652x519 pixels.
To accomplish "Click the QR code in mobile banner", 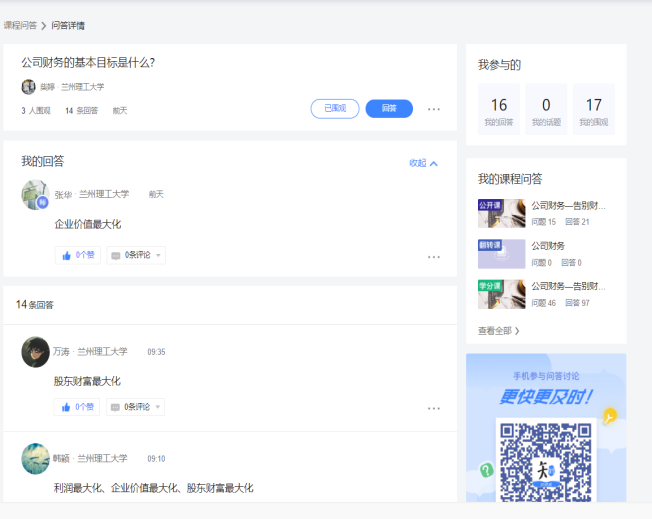I will pyautogui.click(x=545, y=459).
